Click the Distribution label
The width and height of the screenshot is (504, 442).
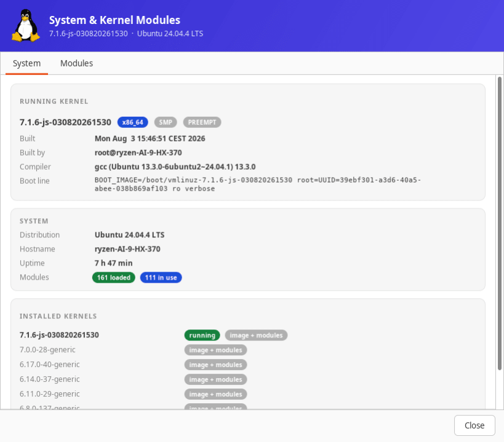click(39, 235)
